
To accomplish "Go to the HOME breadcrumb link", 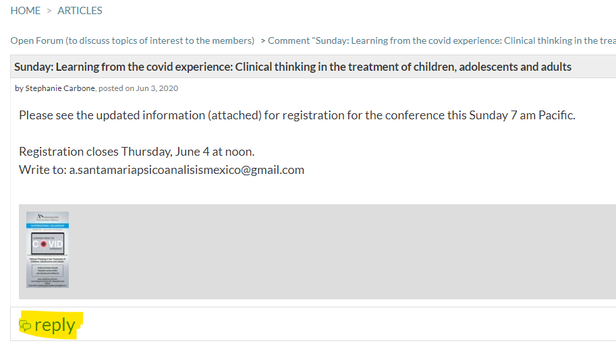I will point(26,11).
